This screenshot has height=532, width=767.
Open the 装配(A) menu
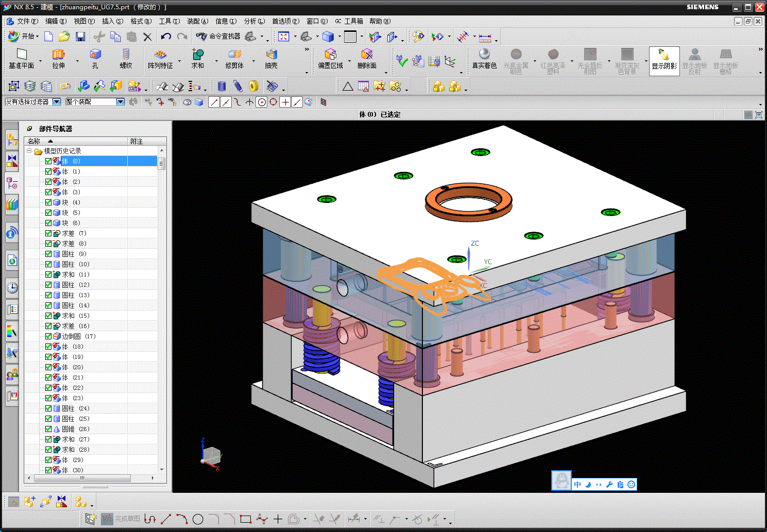pyautogui.click(x=197, y=21)
